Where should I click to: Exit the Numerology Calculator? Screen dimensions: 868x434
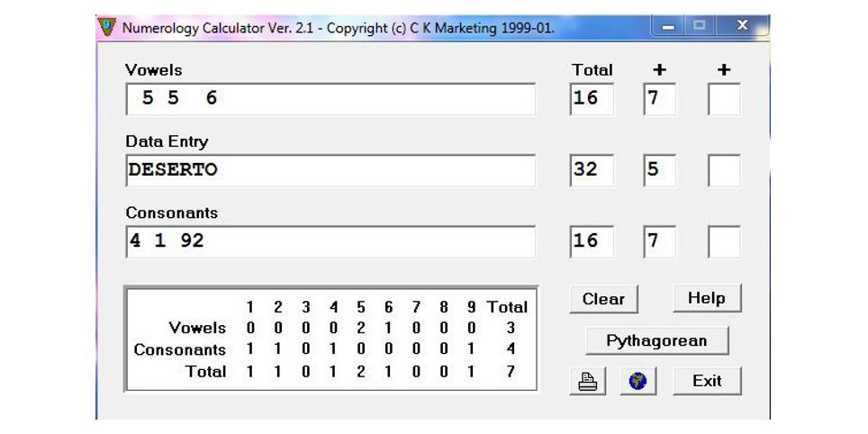707,381
